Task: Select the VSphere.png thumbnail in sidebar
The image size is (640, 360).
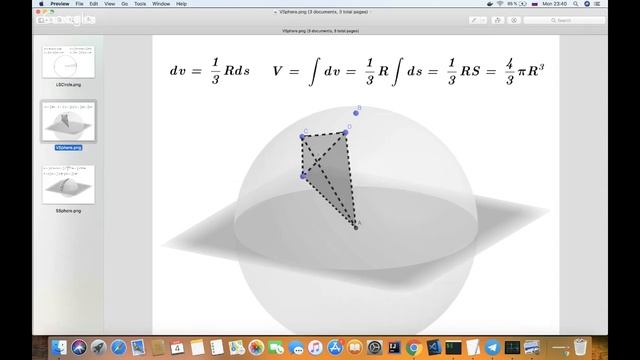Action: click(69, 121)
